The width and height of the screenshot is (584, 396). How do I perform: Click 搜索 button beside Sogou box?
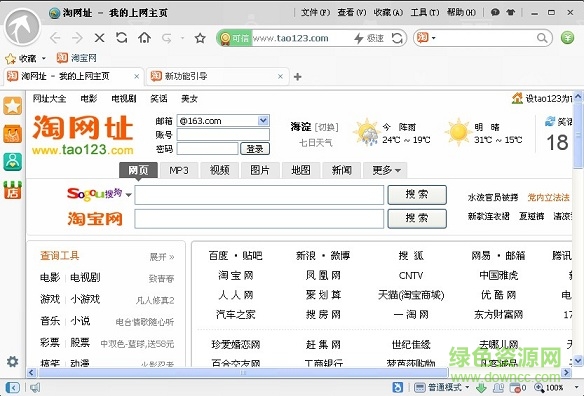click(x=417, y=195)
